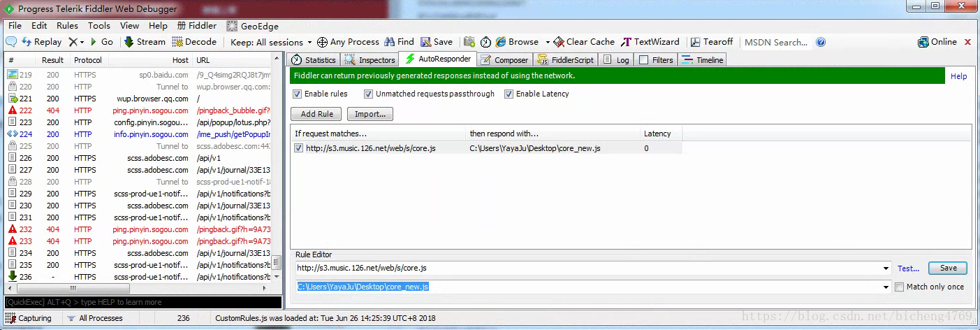Open the Rules menu
The height and width of the screenshot is (330, 980).
point(68,26)
